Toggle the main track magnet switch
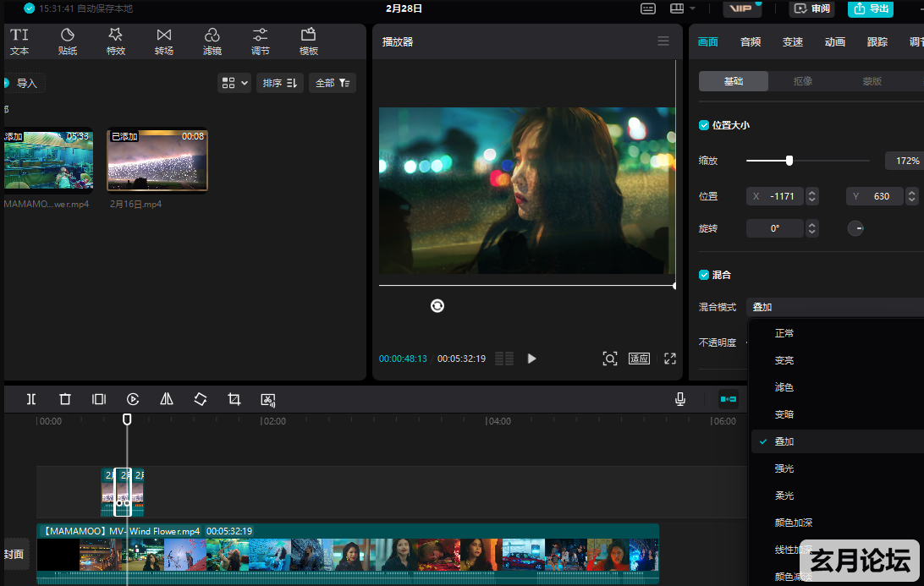Image resolution: width=924 pixels, height=586 pixels. point(729,399)
